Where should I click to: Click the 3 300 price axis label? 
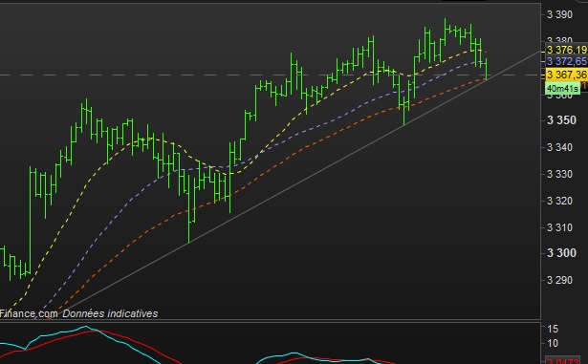point(561,253)
